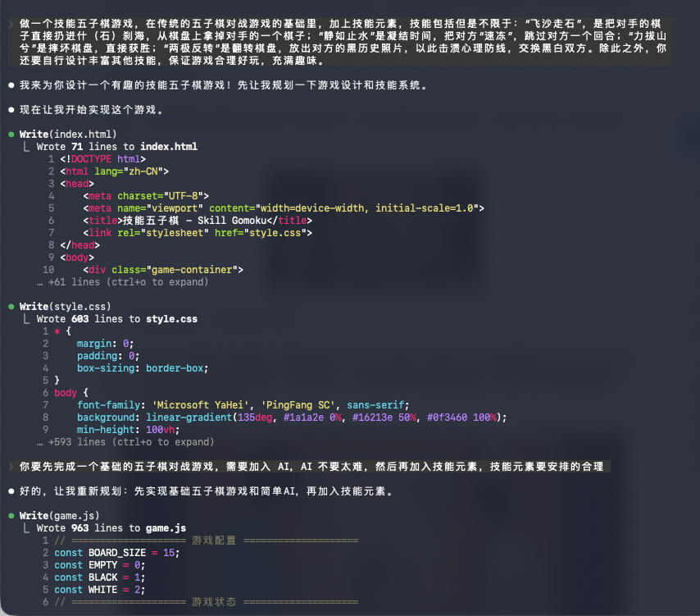Click the white bullet before "我来为你设计"
The height and width of the screenshot is (616, 700).
point(11,85)
